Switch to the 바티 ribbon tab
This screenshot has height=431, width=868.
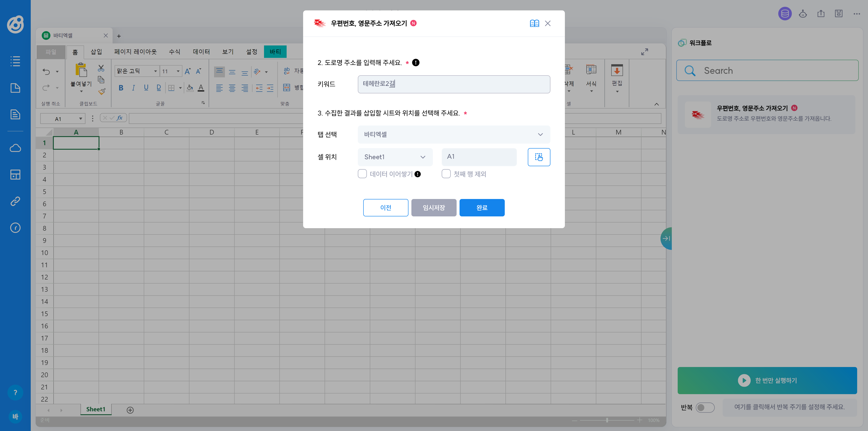(275, 52)
